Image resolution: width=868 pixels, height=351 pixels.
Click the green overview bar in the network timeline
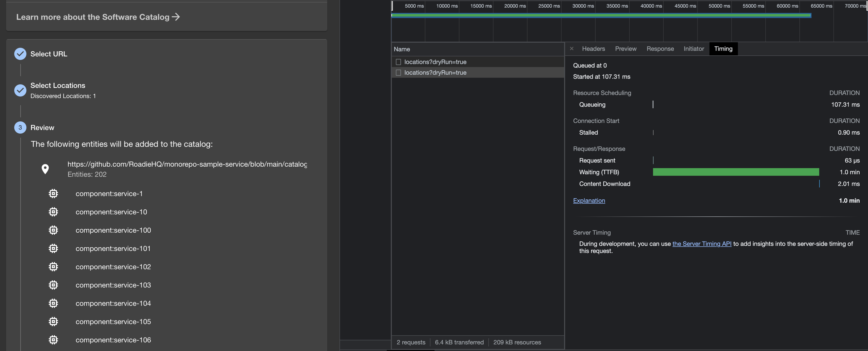pos(601,15)
